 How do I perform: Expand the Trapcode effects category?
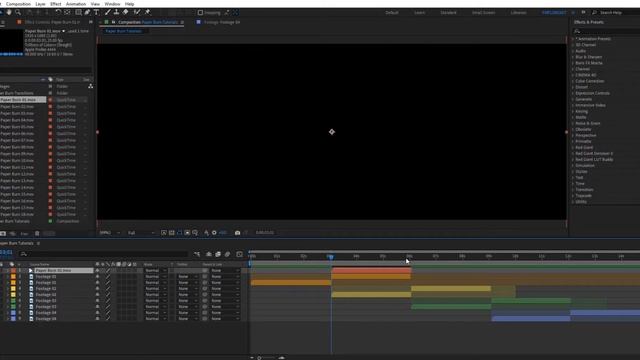[x=573, y=196]
